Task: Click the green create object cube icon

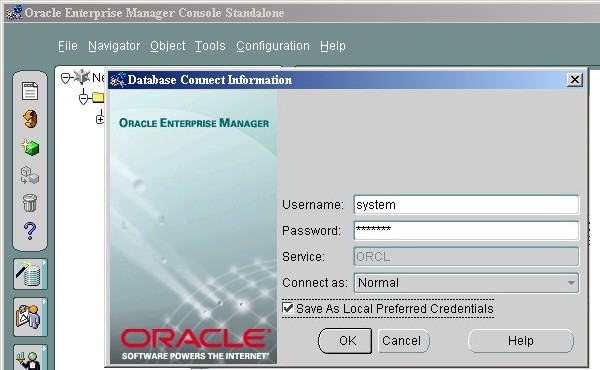Action: tap(30, 147)
